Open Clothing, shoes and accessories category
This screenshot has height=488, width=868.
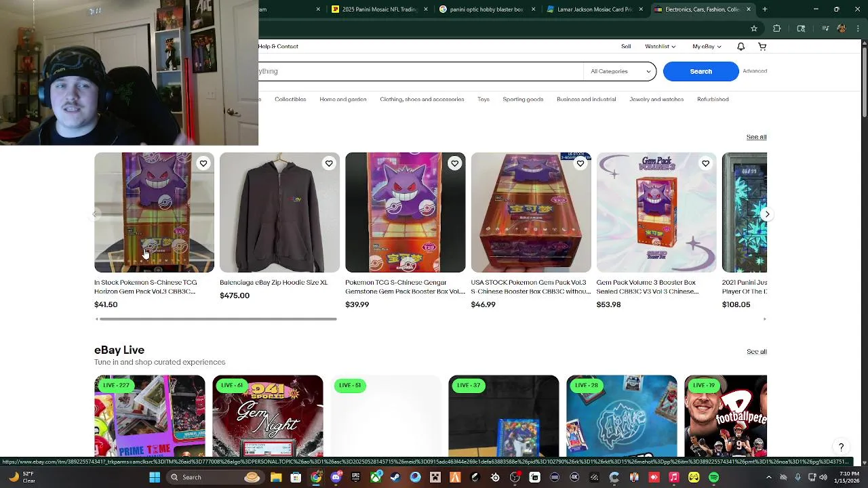[422, 100]
